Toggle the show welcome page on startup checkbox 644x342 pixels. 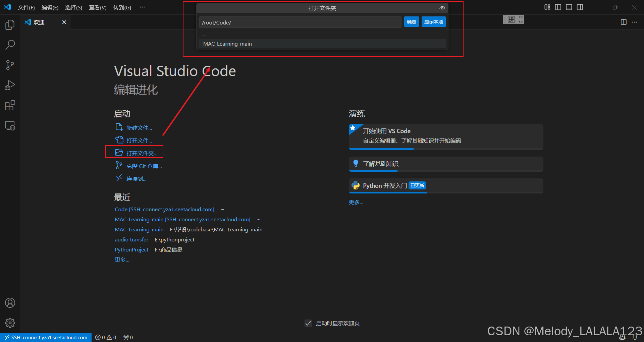(x=308, y=323)
